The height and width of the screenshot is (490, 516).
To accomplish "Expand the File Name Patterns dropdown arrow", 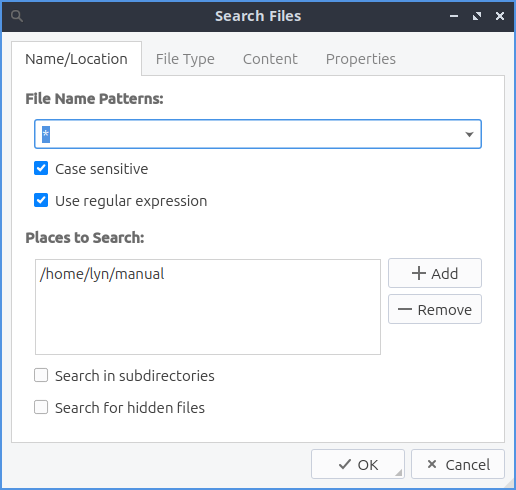I will coord(469,134).
